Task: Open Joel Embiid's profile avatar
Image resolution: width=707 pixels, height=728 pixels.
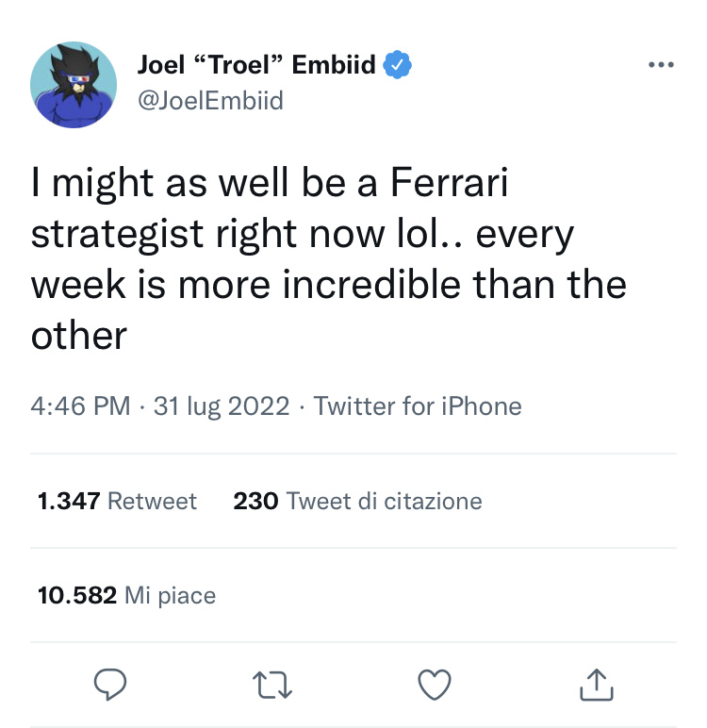Action: [x=74, y=85]
